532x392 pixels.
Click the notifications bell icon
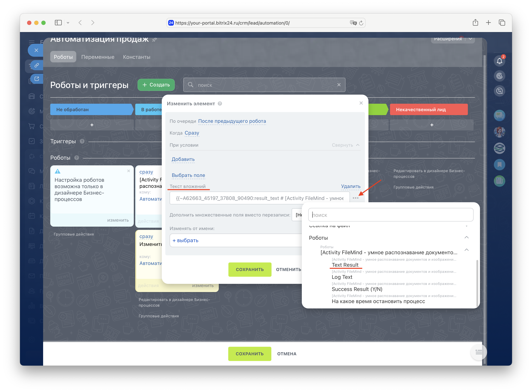point(499,61)
